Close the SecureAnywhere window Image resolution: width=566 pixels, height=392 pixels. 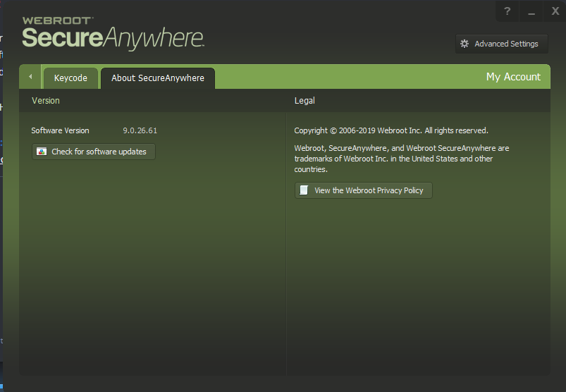pos(555,11)
